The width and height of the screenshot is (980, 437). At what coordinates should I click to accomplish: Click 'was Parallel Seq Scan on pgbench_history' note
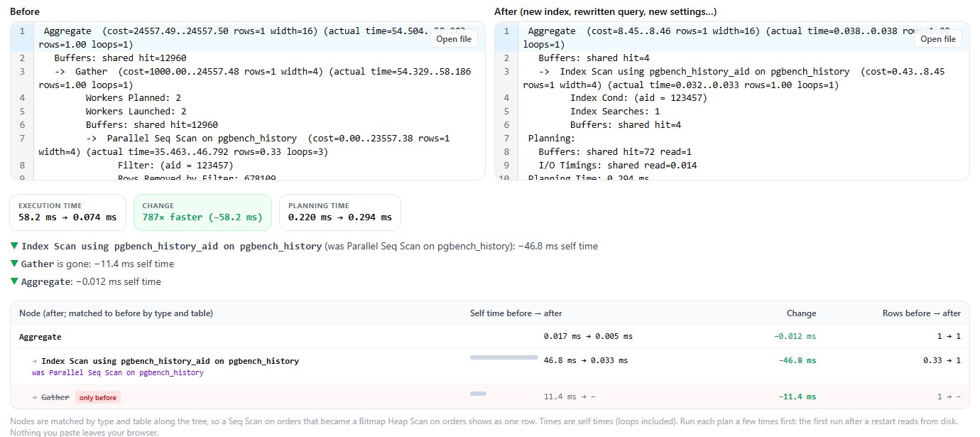click(118, 372)
